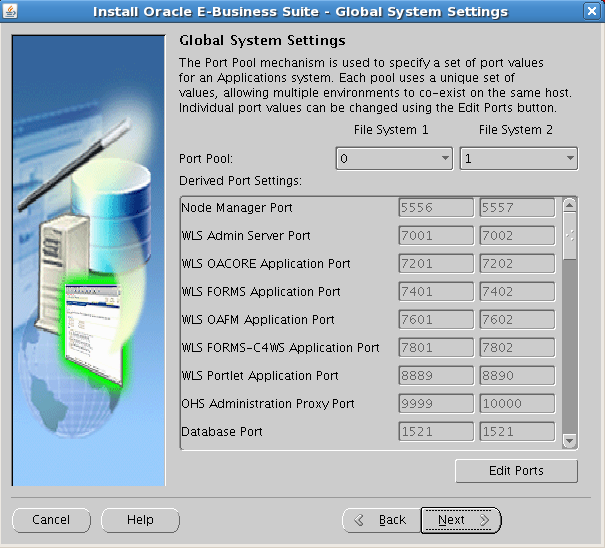Image resolution: width=605 pixels, height=548 pixels.
Task: Go Back to previous wizard step
Action: pos(381,520)
